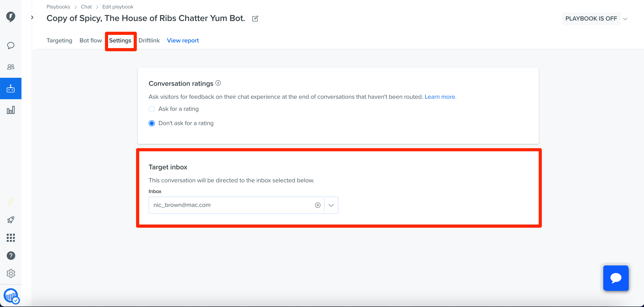This screenshot has width=644, height=307.
Task: Switch to the Driftlink tab
Action: point(149,40)
